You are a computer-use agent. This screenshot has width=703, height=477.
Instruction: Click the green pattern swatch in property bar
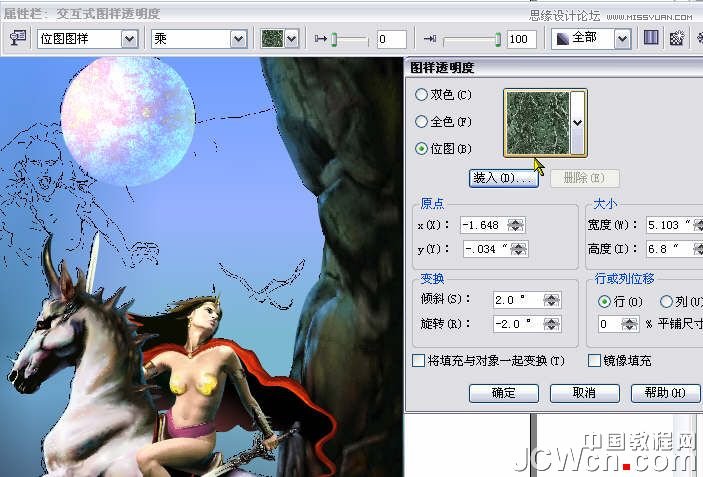point(272,39)
